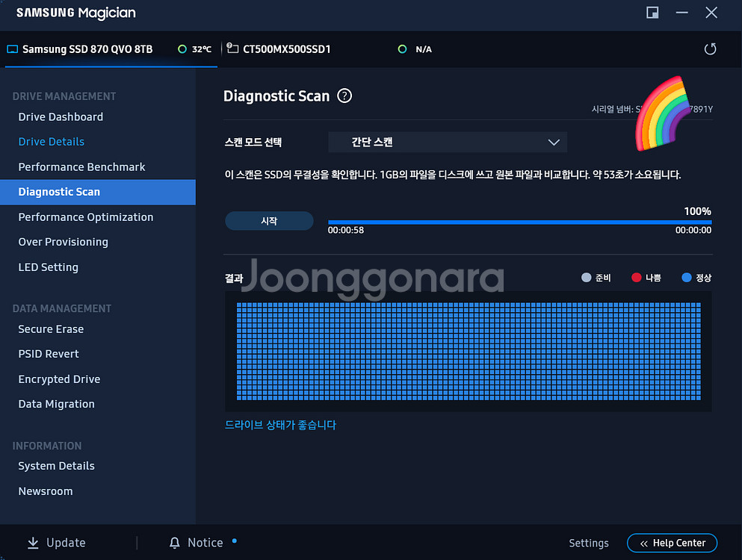Viewport: 742px width, 560px height.
Task: Click the Update text button
Action: click(x=66, y=543)
